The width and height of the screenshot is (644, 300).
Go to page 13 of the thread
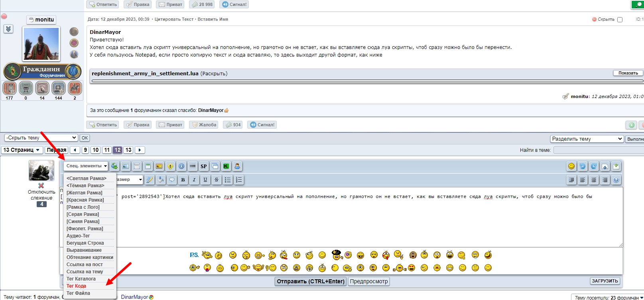[128, 150]
